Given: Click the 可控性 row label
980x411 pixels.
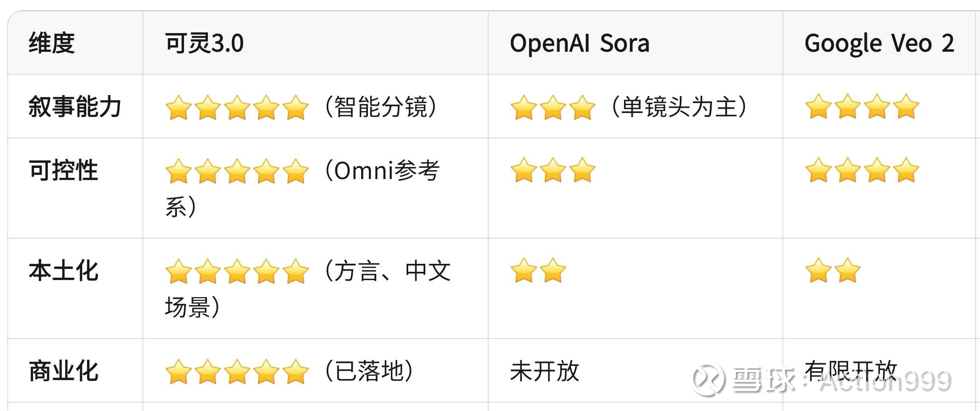Looking at the screenshot, I should [x=63, y=170].
